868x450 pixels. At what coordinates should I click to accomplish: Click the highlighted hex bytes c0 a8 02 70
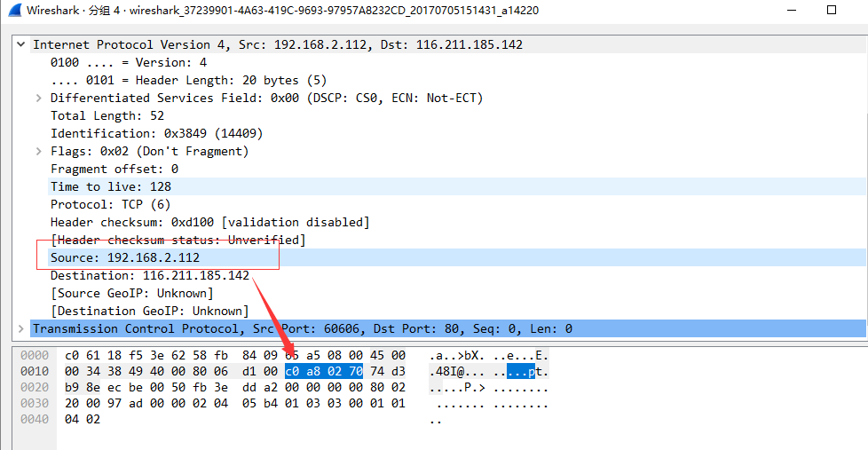324,371
